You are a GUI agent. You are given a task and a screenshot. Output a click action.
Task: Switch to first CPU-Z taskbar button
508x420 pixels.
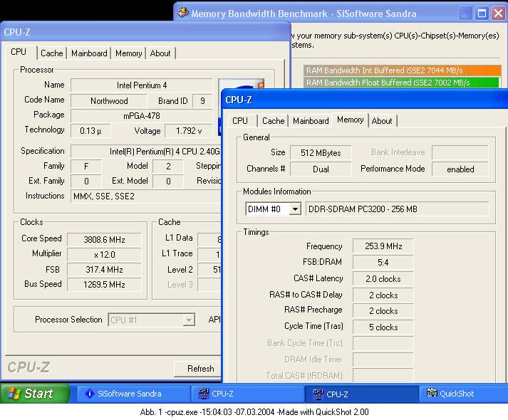click(247, 394)
